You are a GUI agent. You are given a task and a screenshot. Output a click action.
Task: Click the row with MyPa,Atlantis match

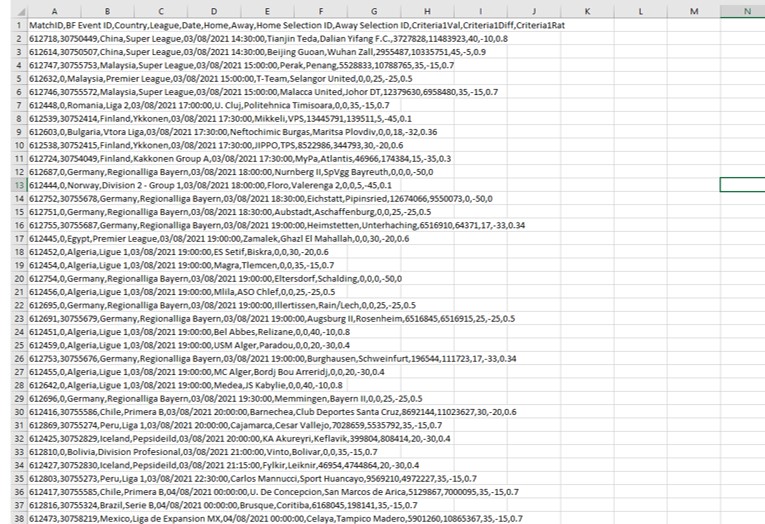click(240, 159)
